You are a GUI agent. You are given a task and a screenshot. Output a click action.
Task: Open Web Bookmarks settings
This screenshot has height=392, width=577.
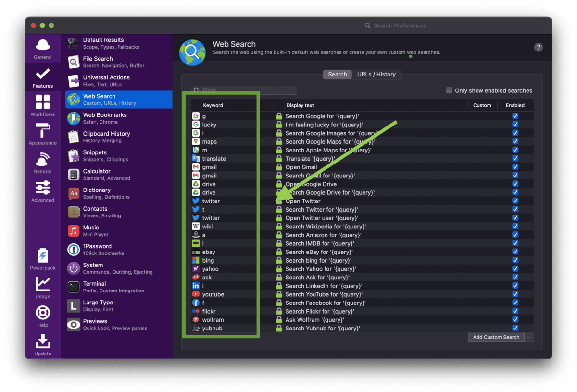[119, 118]
